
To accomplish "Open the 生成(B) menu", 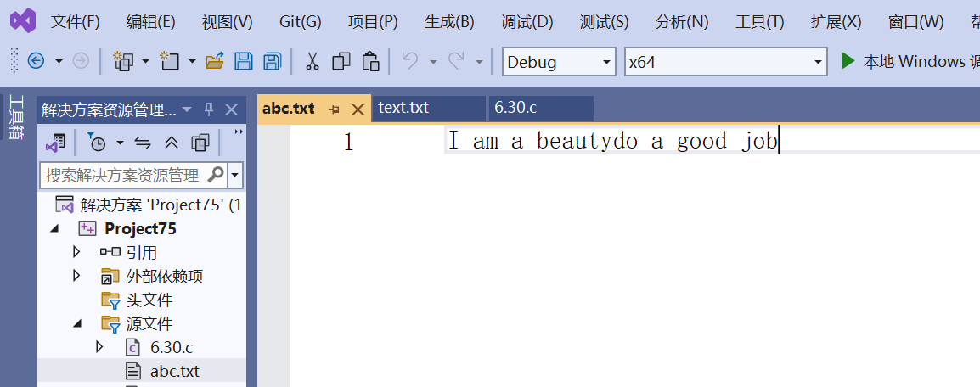I will (x=449, y=22).
